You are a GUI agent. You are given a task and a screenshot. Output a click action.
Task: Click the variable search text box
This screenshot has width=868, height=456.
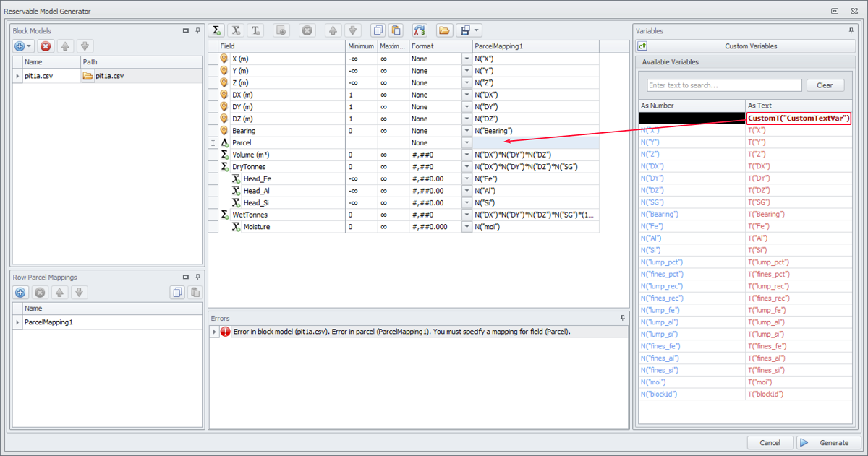tap(723, 85)
